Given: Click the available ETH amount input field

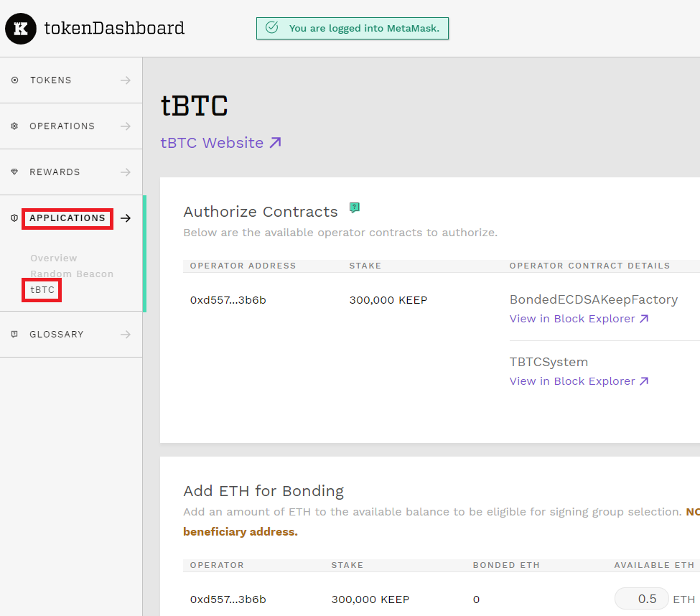Looking at the screenshot, I should coord(641,599).
